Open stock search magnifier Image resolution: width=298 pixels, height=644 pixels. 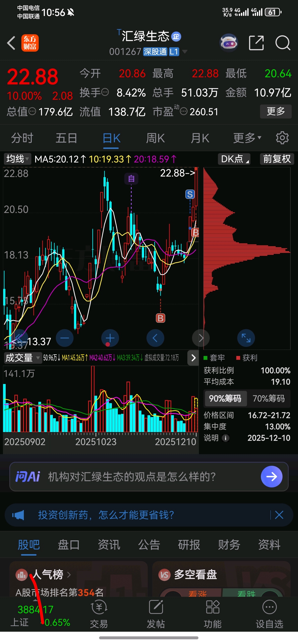(283, 43)
